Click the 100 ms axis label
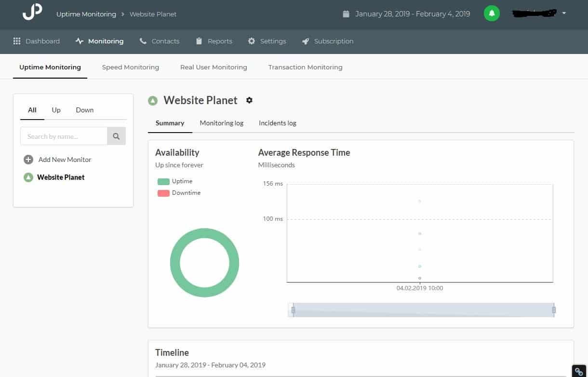This screenshot has width=588, height=377. pos(273,219)
